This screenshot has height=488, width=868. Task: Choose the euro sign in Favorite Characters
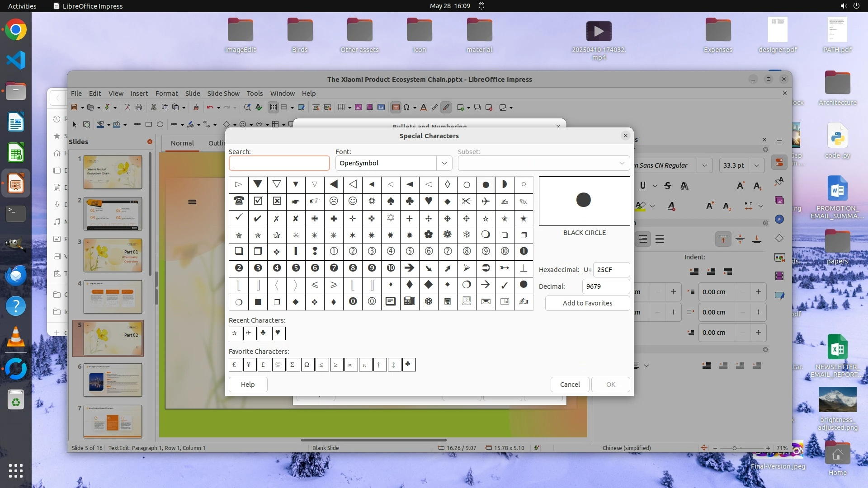coord(235,365)
